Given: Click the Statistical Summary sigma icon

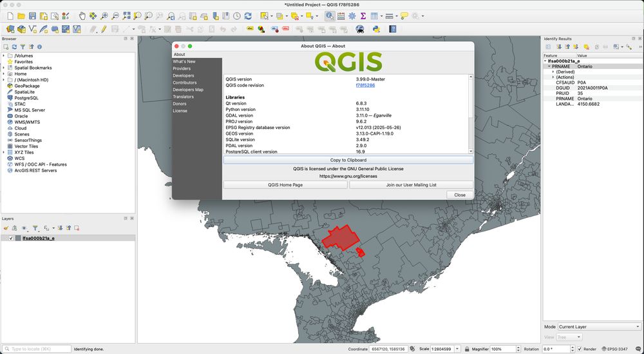Looking at the screenshot, I should coord(363,16).
